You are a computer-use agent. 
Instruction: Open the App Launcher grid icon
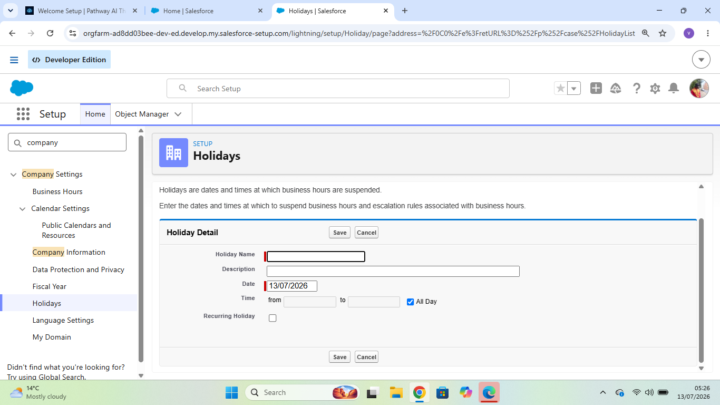23,114
